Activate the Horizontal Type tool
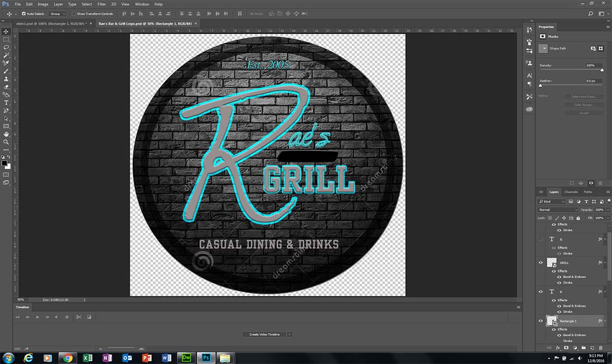 pyautogui.click(x=7, y=103)
